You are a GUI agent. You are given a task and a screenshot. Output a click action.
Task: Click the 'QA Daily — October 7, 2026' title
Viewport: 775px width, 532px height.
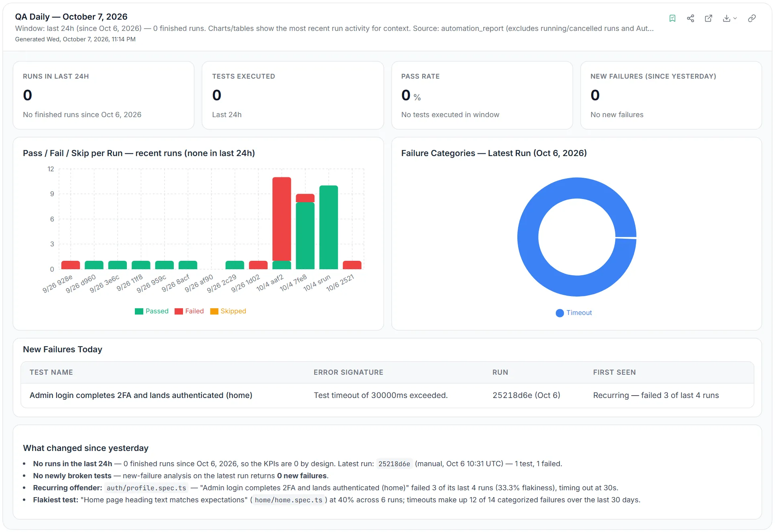[x=71, y=16]
